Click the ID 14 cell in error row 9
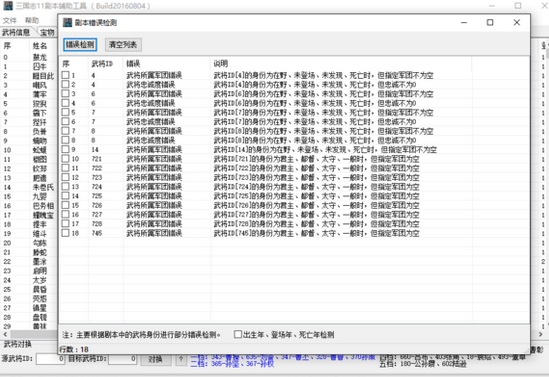The width and height of the screenshot is (549, 377). pyautogui.click(x=95, y=149)
